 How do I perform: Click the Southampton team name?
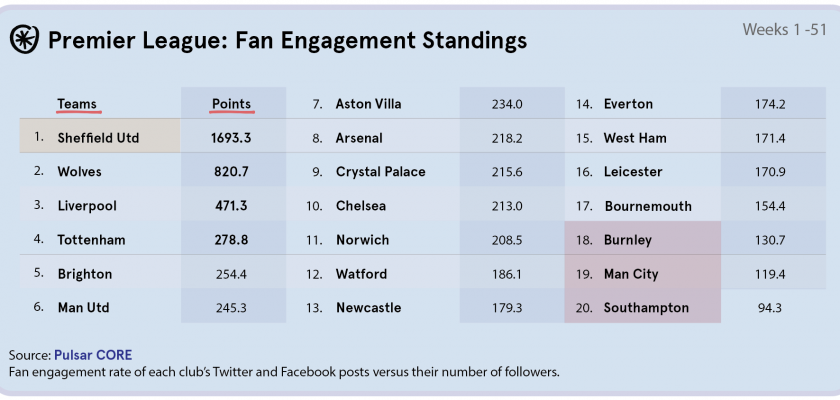(x=646, y=308)
